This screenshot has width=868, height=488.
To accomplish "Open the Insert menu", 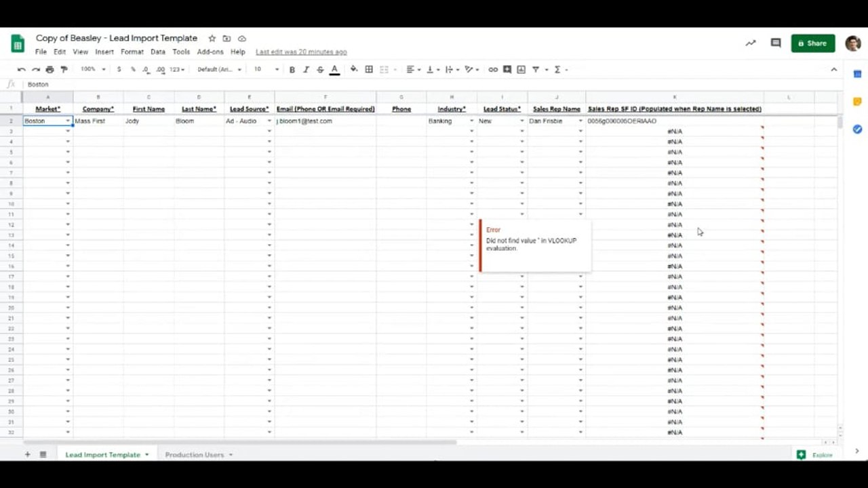I will [104, 52].
